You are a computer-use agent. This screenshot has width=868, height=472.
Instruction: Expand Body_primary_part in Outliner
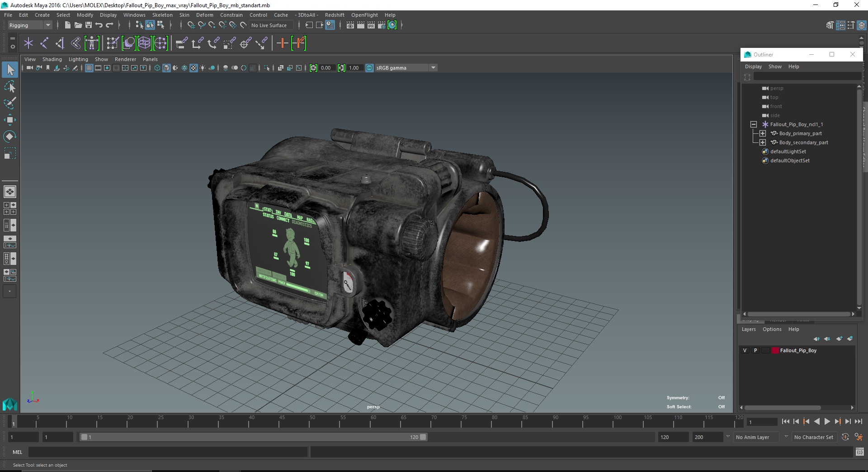click(763, 133)
